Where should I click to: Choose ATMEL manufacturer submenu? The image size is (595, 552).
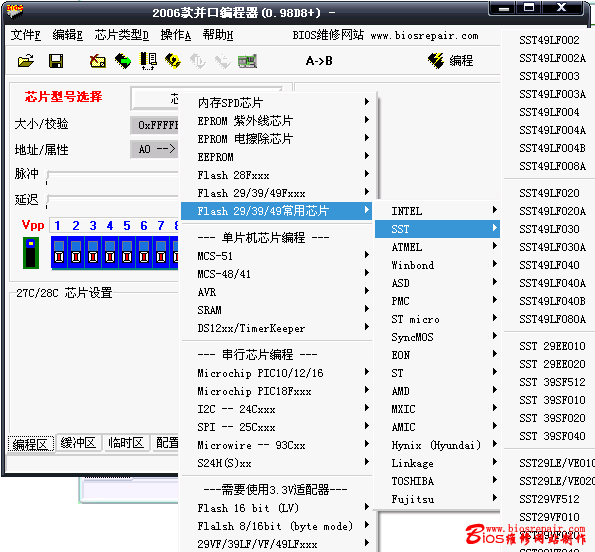[x=437, y=247]
